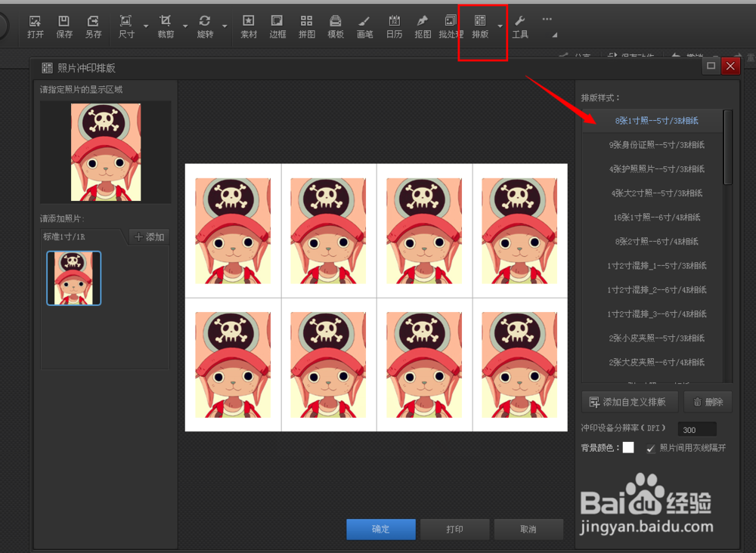Expand the 旋转 dropdown arrow

(x=225, y=26)
